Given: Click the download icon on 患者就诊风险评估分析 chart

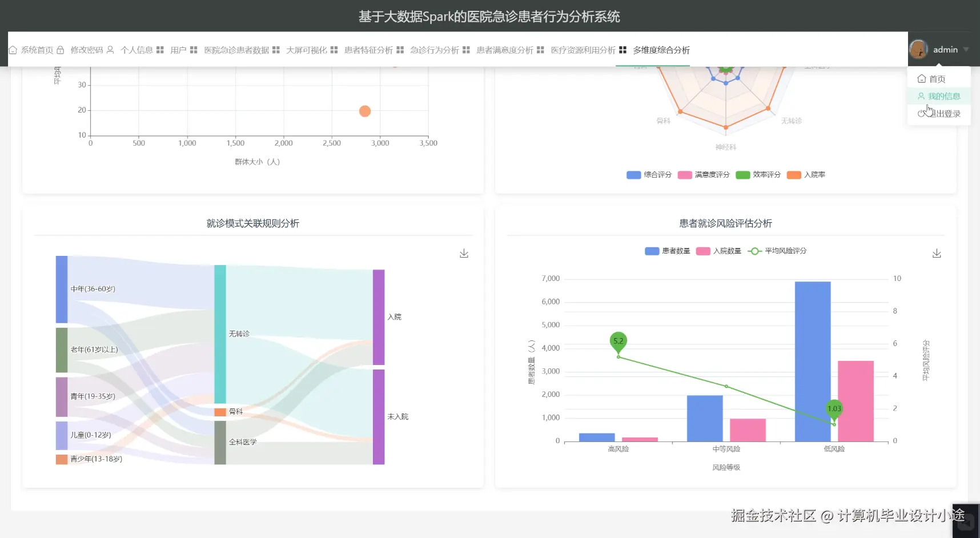Looking at the screenshot, I should (936, 252).
